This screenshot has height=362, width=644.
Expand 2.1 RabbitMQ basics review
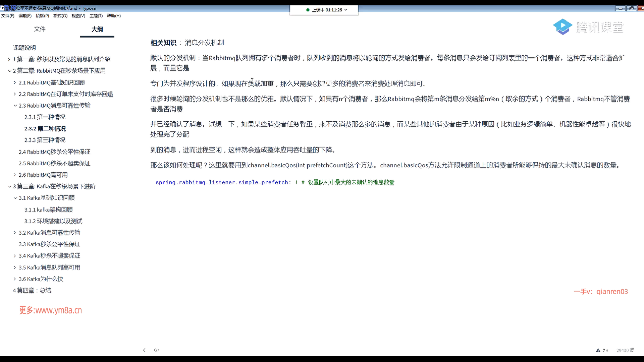15,82
